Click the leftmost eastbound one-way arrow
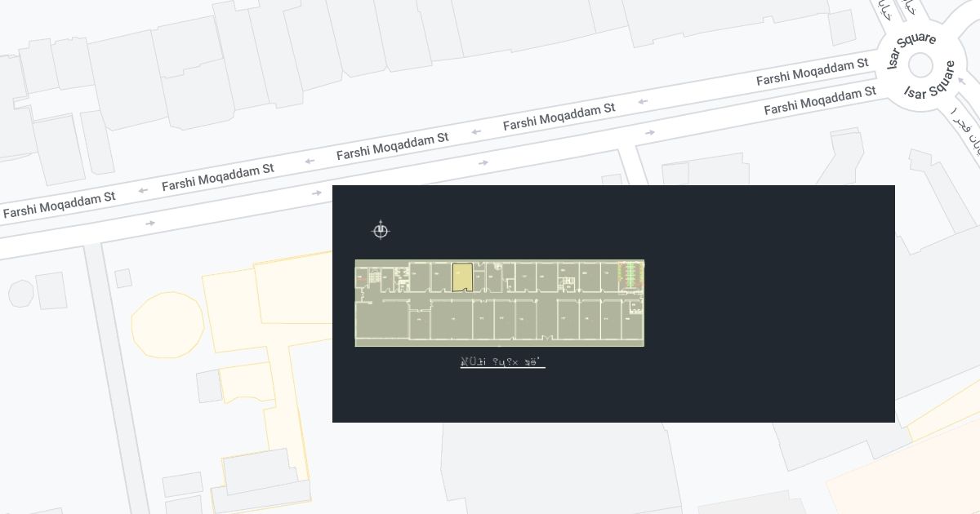The width and height of the screenshot is (980, 514). [x=149, y=223]
